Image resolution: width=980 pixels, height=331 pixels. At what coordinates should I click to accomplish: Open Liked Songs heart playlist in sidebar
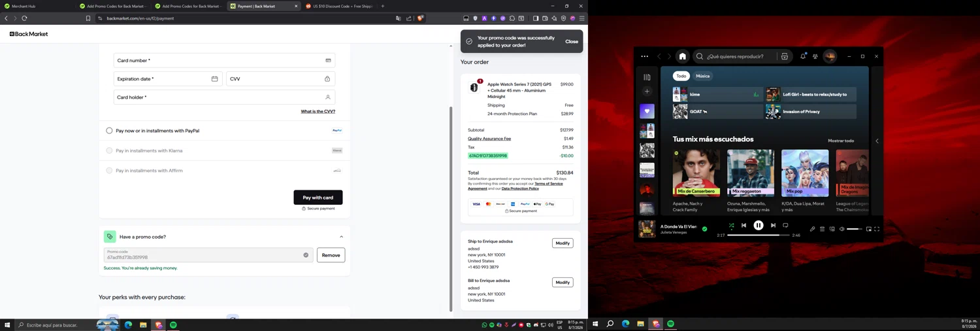(647, 111)
